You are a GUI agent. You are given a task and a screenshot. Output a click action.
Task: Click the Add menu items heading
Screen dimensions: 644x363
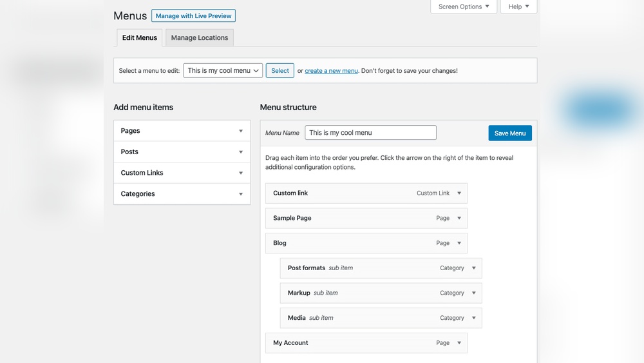point(144,107)
